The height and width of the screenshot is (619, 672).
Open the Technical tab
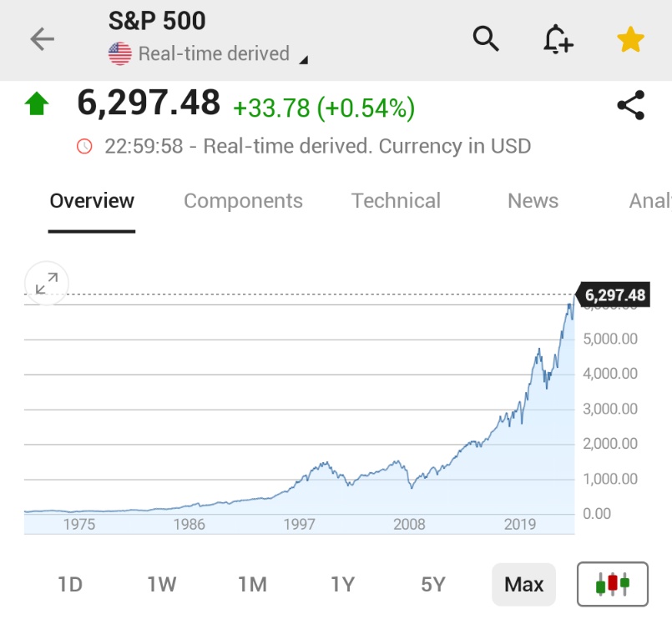396,201
